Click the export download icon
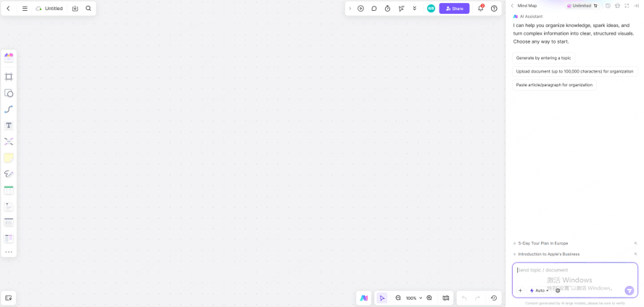The width and height of the screenshot is (644, 307). click(x=75, y=8)
